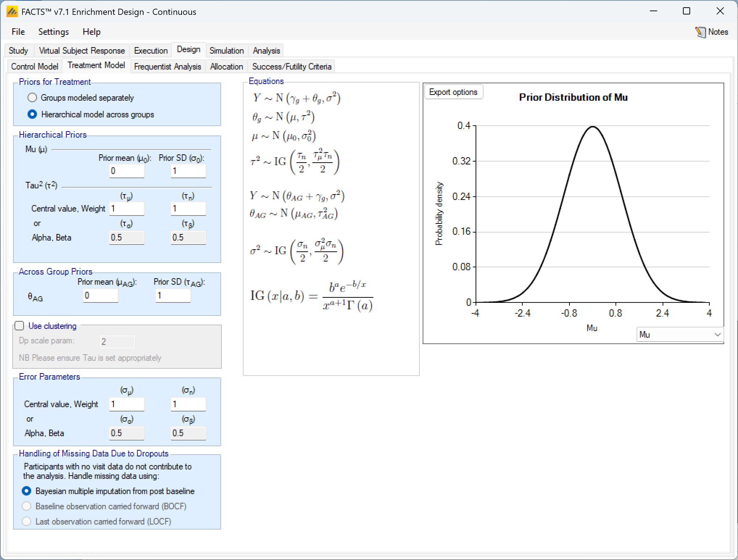Open the Help menu
This screenshot has height=560, width=738.
pos(91,32)
